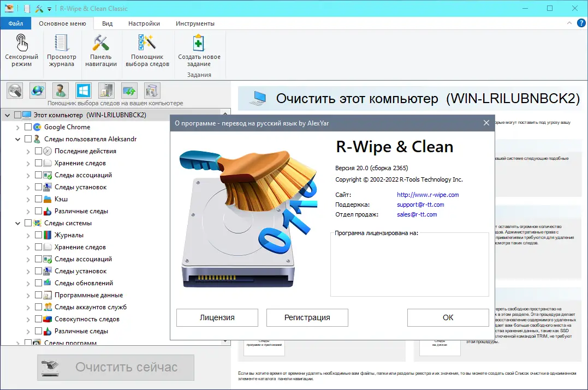Click the Журналы books icon

click(x=47, y=235)
